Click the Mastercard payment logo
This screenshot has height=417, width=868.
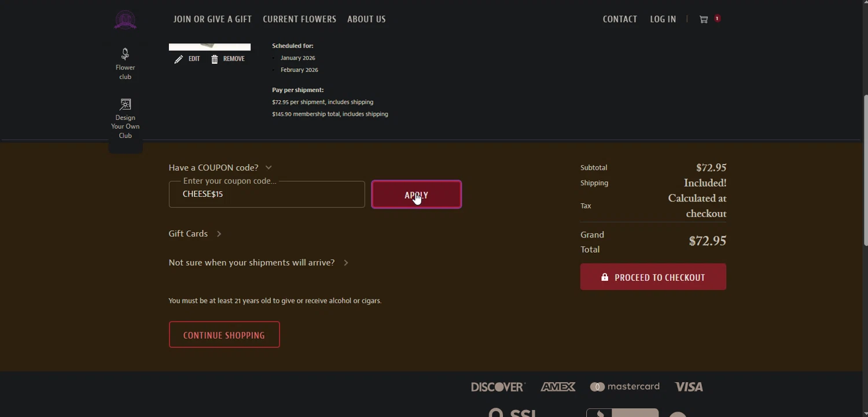624,386
